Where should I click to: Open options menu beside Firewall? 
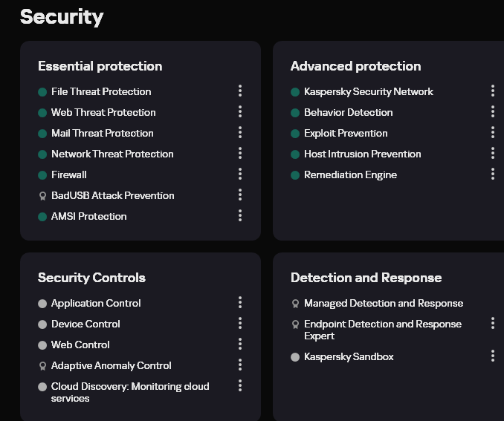coord(239,174)
